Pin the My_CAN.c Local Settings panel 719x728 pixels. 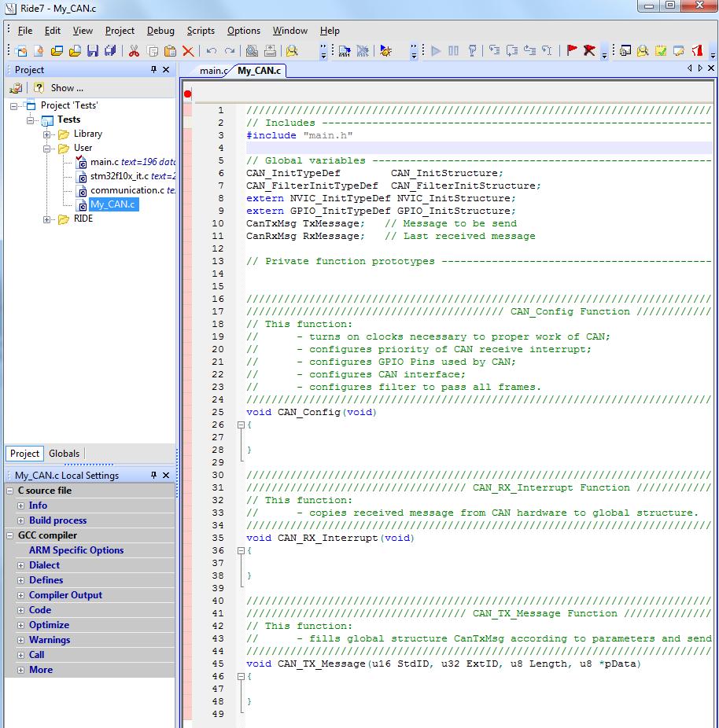[x=153, y=475]
